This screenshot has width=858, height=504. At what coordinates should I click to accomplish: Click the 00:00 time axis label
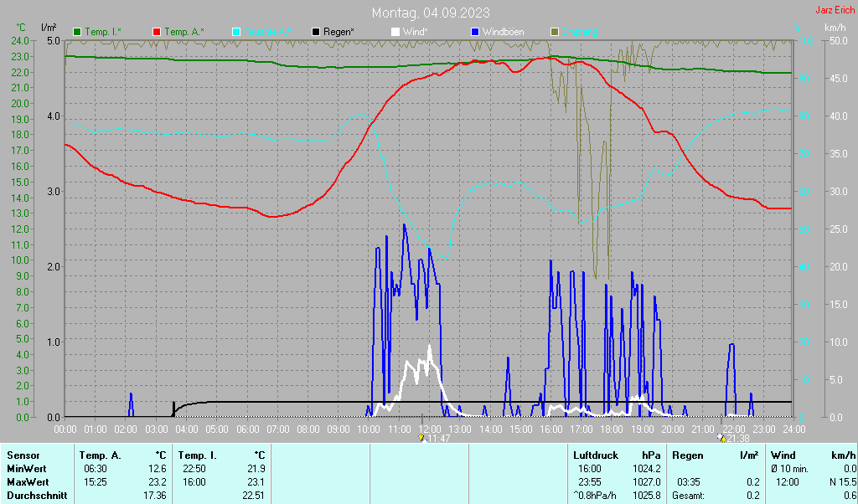pyautogui.click(x=65, y=429)
